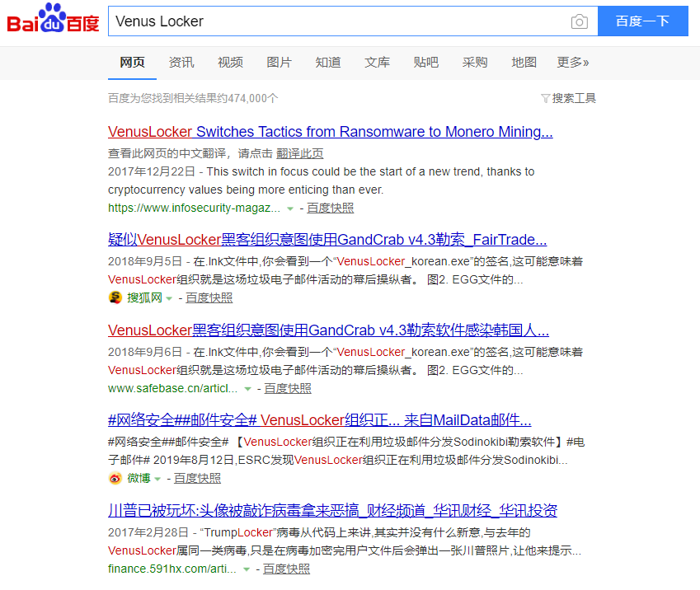Viewport: 700px width, 590px height.
Task: Click the https://www.infosecurity-magaz... URL
Action: 195,208
